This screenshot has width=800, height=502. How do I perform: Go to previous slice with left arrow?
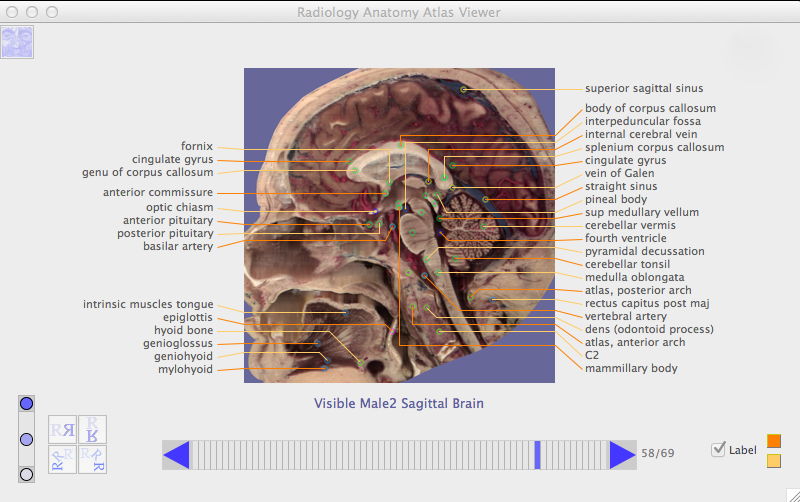tap(176, 455)
